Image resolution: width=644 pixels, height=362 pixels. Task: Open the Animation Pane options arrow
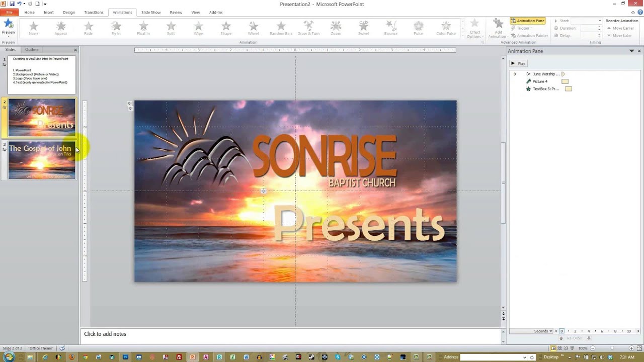point(631,51)
